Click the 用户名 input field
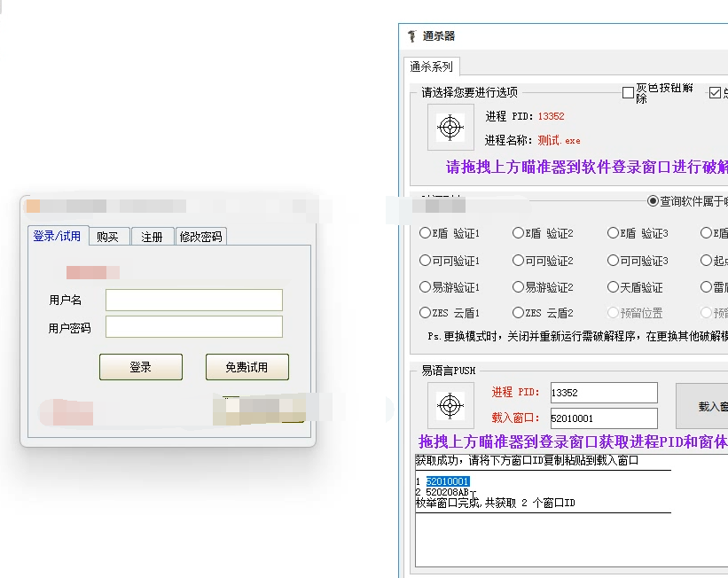Viewport: 728px width, 578px height. click(193, 301)
